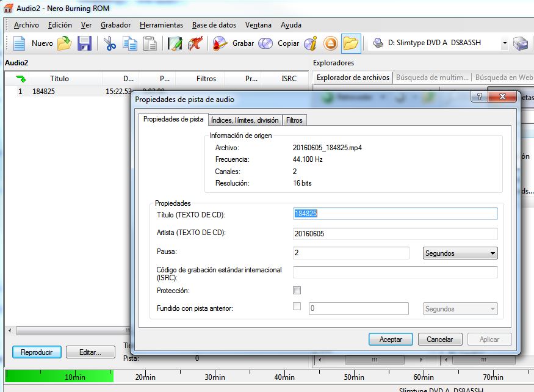Click the scissors cut icon

(x=110, y=43)
